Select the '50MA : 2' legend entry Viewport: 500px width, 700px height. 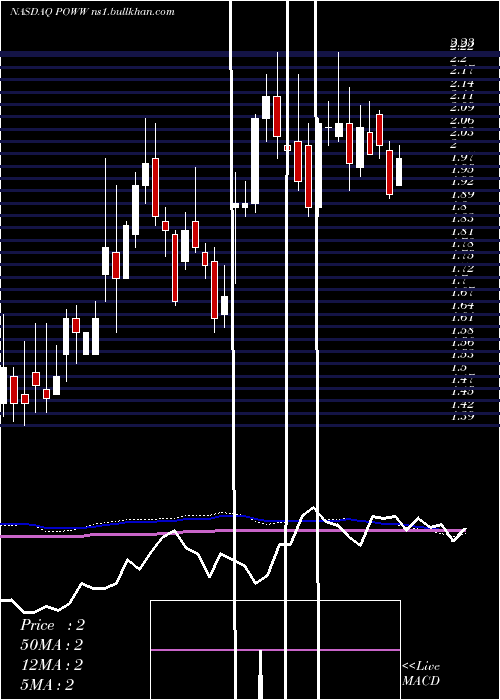pos(51,645)
